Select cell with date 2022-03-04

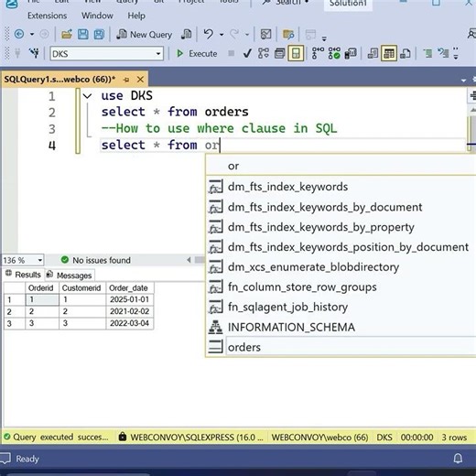[x=130, y=323]
